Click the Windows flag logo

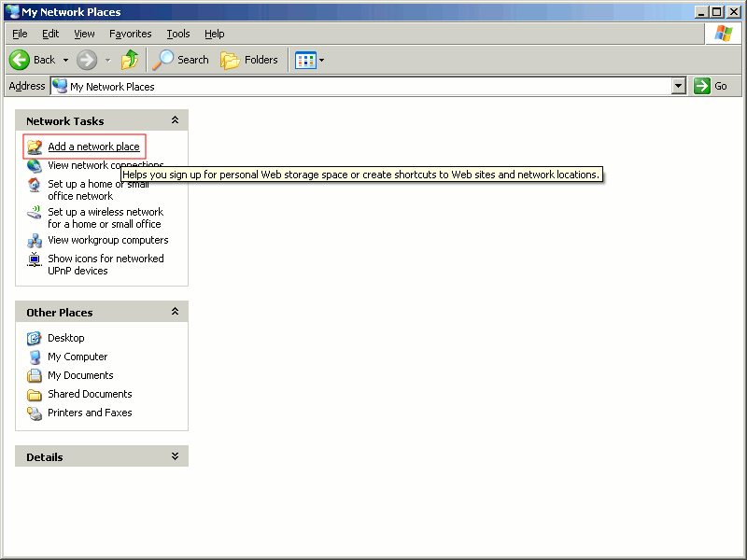coord(723,34)
